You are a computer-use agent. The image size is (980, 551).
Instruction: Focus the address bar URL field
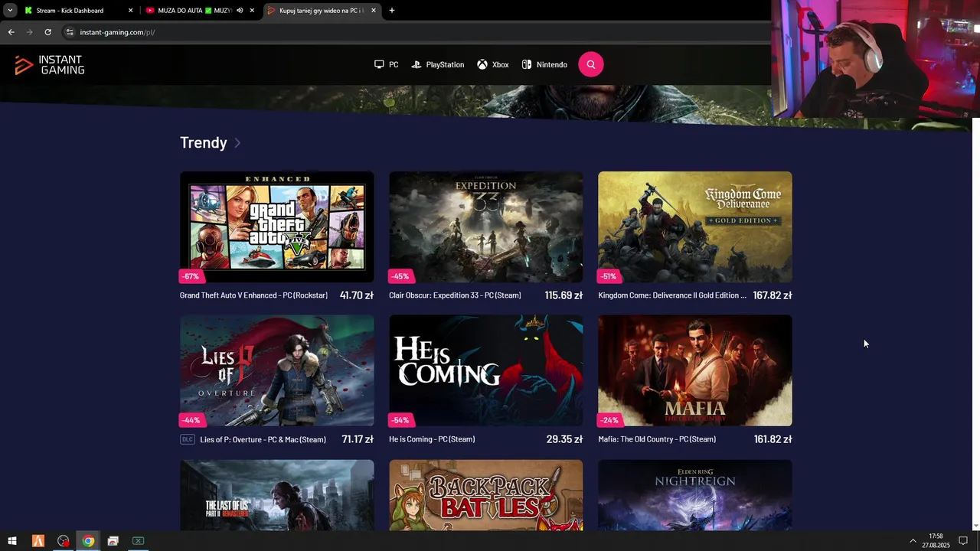(413, 32)
